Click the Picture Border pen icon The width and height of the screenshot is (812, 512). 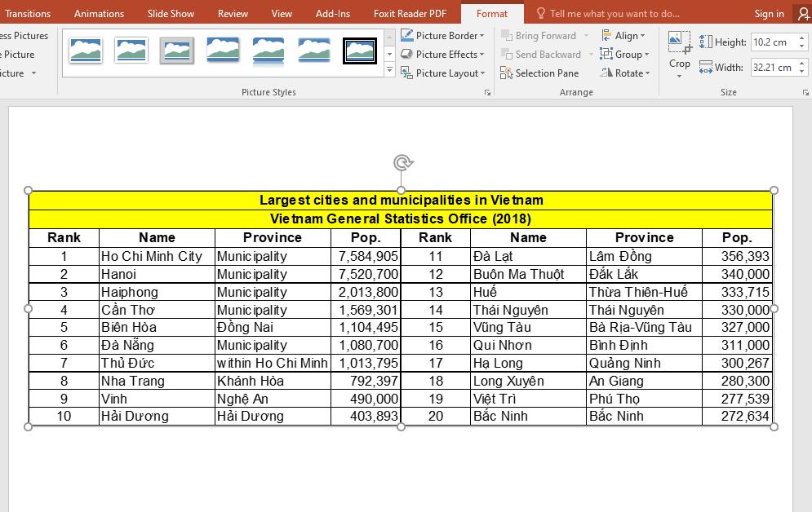click(407, 35)
